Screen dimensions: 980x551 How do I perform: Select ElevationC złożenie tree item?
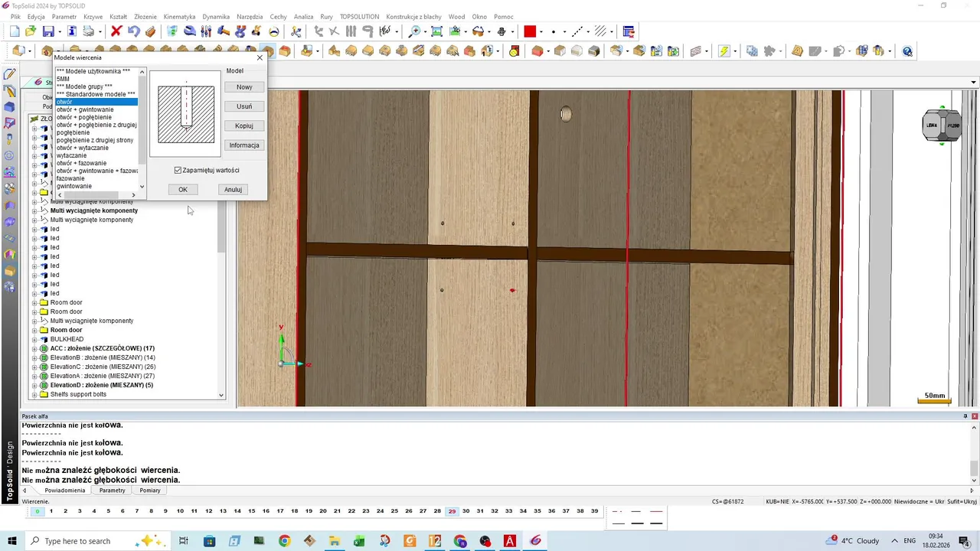point(103,367)
